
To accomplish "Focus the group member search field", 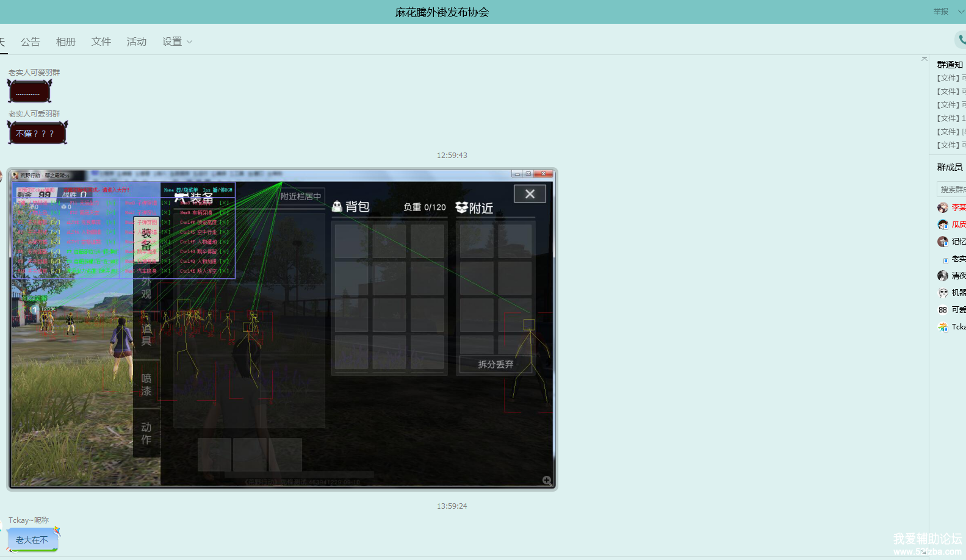I will pos(951,189).
